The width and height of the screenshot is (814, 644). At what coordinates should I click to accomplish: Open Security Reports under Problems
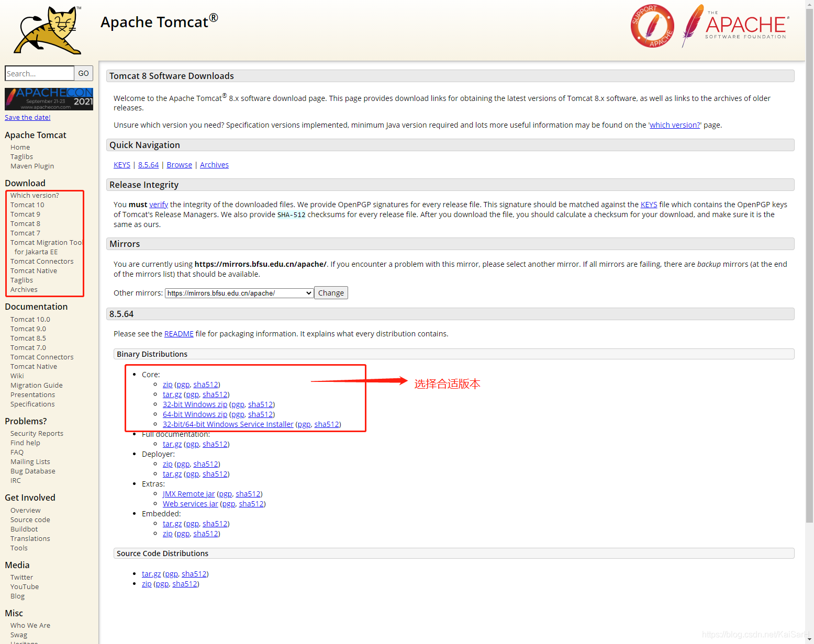[x=37, y=433]
